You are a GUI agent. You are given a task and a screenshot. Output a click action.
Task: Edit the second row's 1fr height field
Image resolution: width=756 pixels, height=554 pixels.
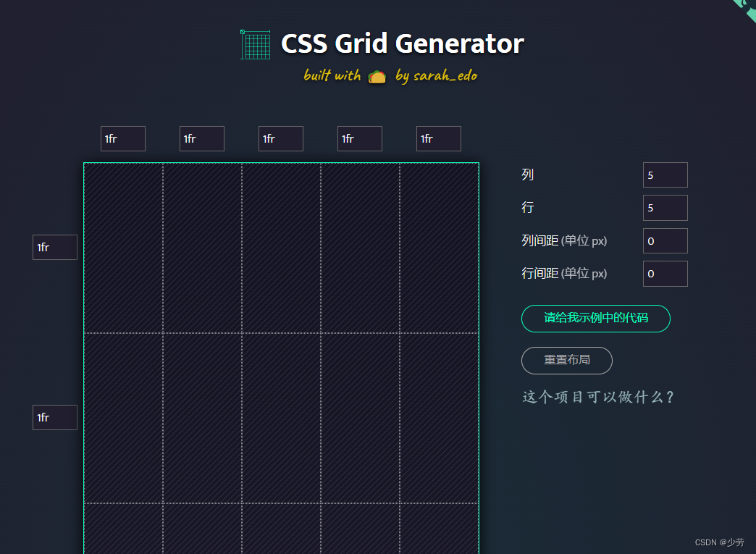(55, 418)
